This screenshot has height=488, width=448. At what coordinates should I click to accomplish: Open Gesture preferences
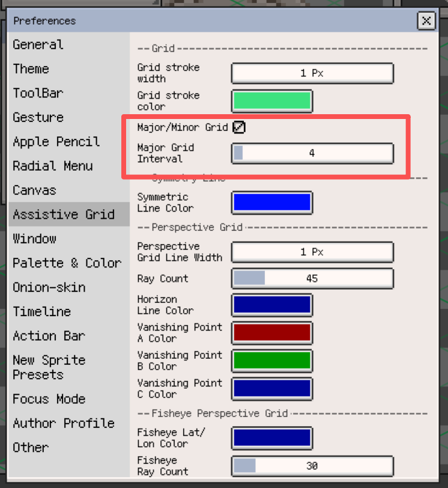pyautogui.click(x=38, y=117)
